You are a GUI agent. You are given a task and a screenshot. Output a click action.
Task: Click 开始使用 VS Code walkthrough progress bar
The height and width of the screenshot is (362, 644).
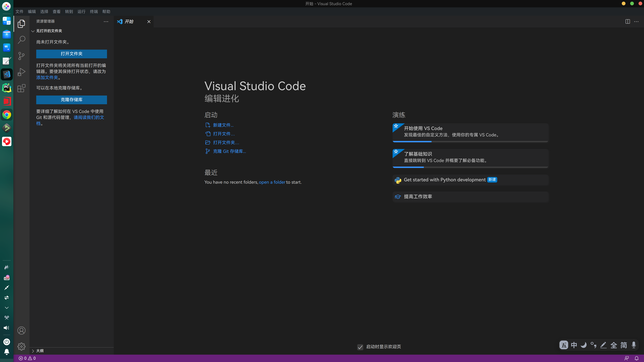470,142
